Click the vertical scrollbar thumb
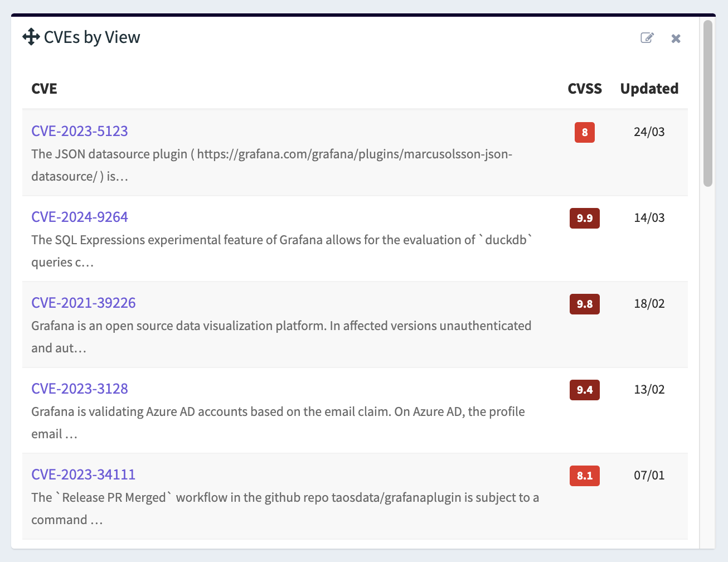The image size is (728, 562). tap(708, 103)
